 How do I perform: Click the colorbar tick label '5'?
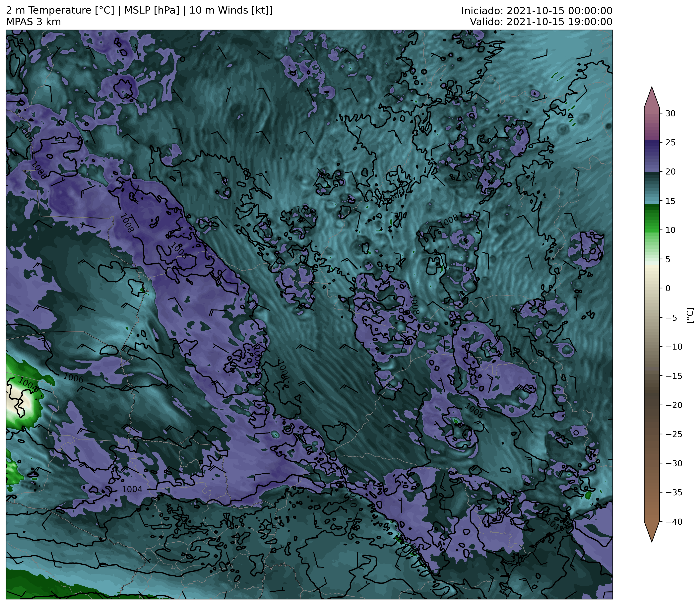click(668, 259)
